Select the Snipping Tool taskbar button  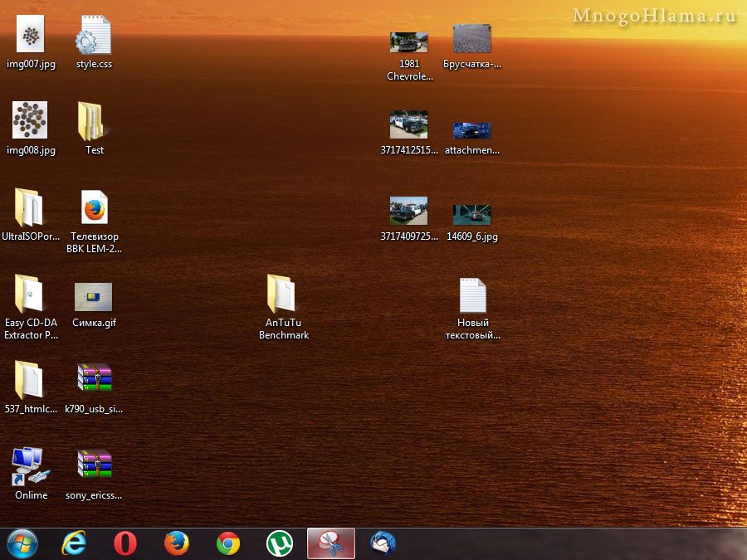[x=331, y=543]
